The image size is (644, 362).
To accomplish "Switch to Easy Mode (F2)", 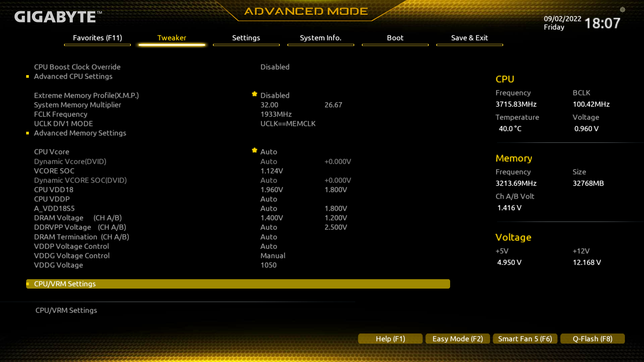I will pyautogui.click(x=458, y=339).
